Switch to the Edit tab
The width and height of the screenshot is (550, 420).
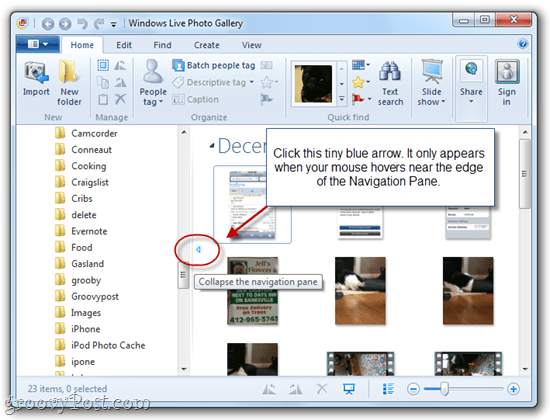(124, 45)
